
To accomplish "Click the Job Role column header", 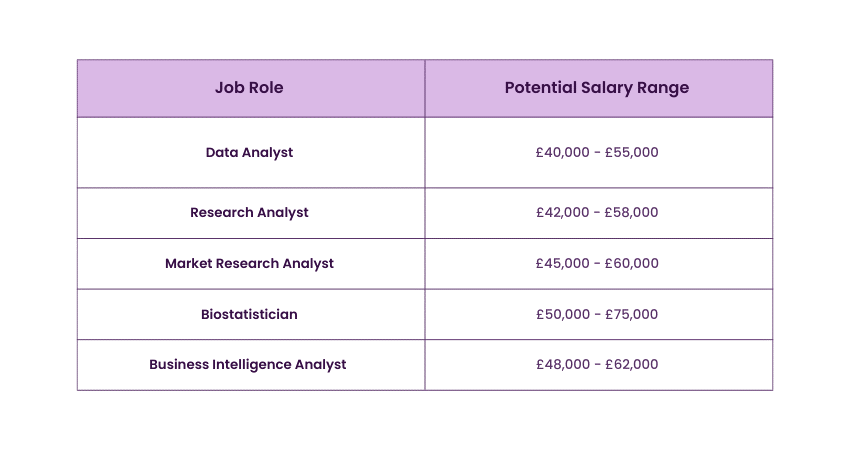I will tap(249, 88).
